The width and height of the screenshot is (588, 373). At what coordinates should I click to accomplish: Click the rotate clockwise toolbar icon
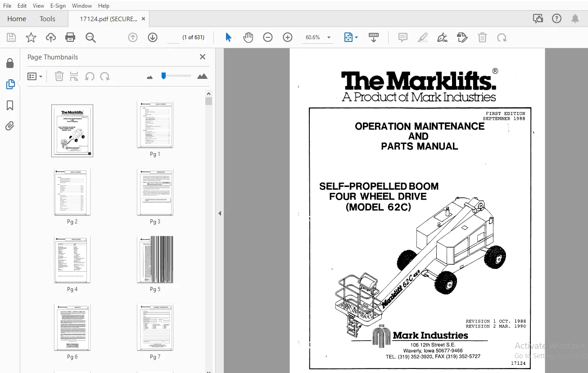click(502, 37)
